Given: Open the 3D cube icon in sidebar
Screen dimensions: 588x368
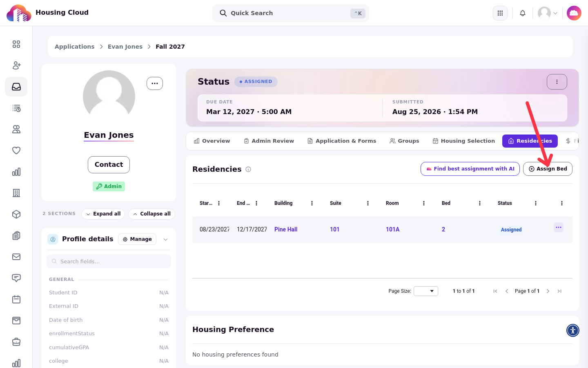Looking at the screenshot, I should [16, 214].
